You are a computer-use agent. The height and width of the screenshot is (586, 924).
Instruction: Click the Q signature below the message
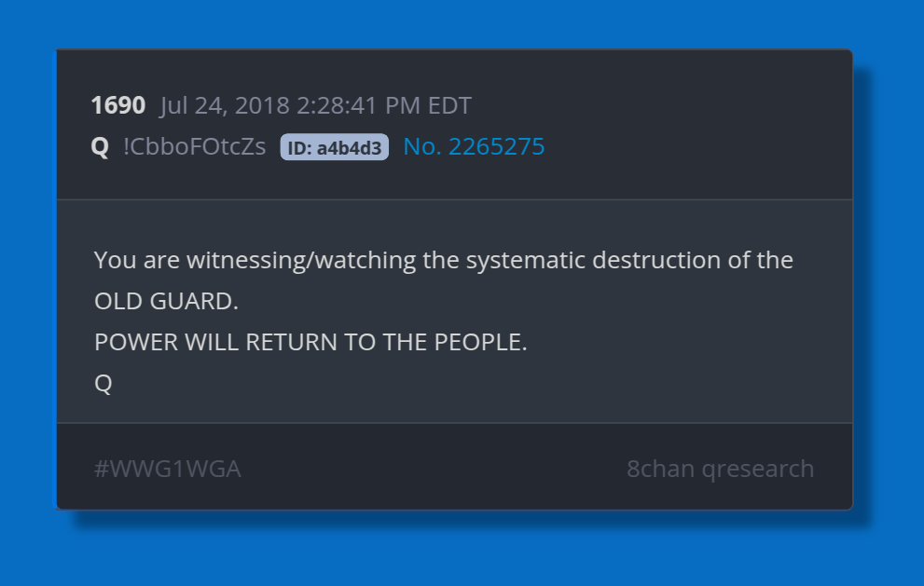point(103,384)
